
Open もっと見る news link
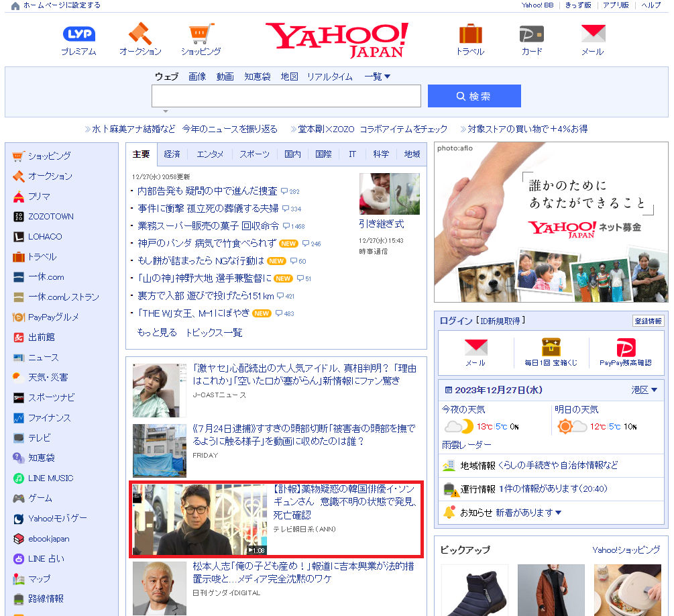pyautogui.click(x=157, y=333)
